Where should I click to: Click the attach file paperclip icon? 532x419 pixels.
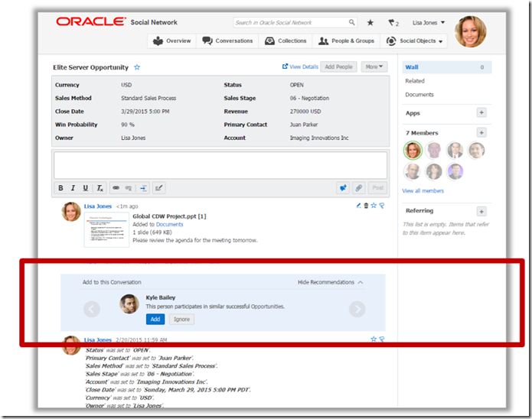pyautogui.click(x=358, y=188)
